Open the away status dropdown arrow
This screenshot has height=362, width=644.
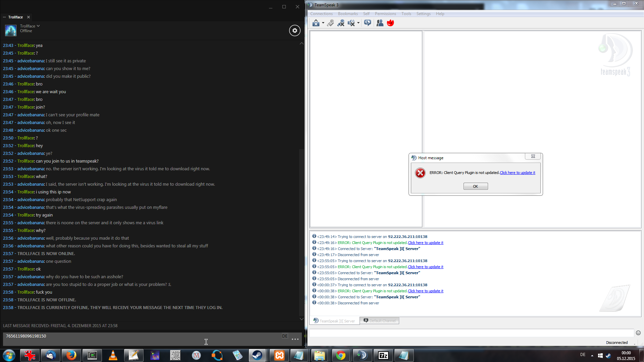coord(323,23)
